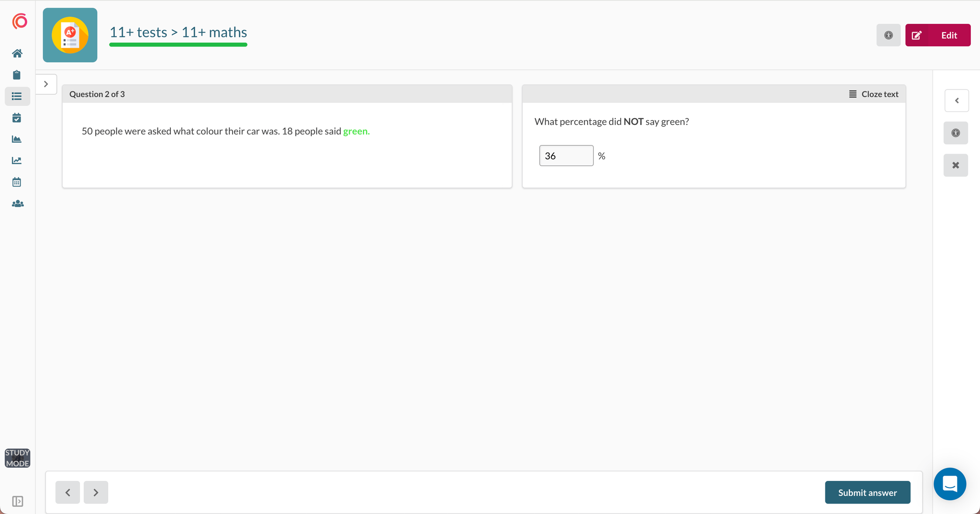Click the percentage answer input field
This screenshot has width=980, height=514.
(x=566, y=156)
